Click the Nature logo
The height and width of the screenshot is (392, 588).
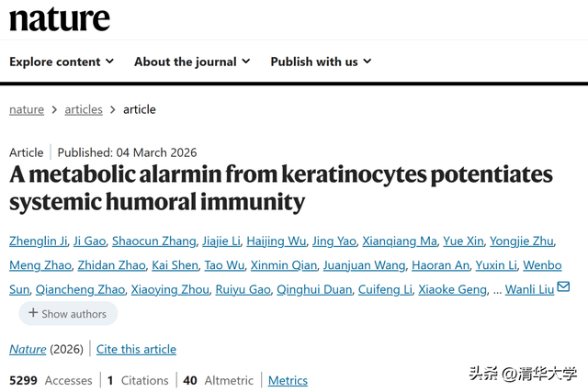59,19
